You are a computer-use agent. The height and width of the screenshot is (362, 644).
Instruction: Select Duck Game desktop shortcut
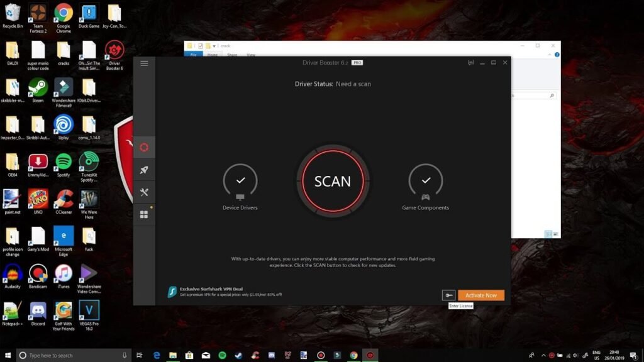point(89,16)
